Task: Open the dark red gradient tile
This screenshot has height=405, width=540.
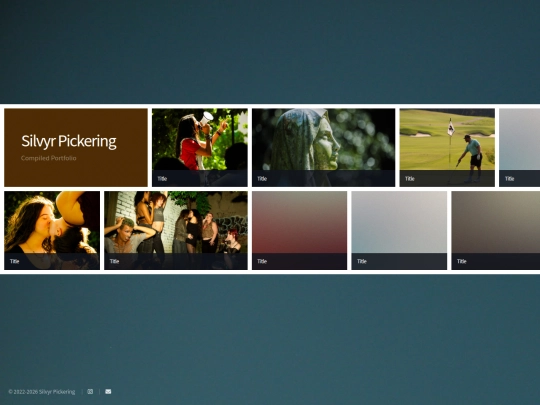Action: (300, 230)
